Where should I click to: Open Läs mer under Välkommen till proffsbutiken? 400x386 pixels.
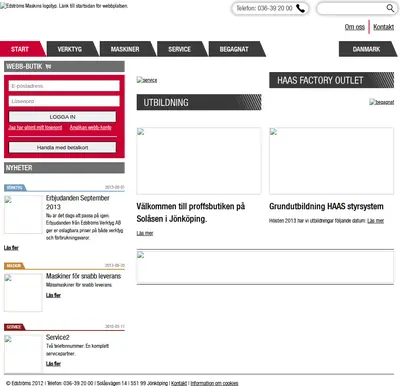coord(145,233)
